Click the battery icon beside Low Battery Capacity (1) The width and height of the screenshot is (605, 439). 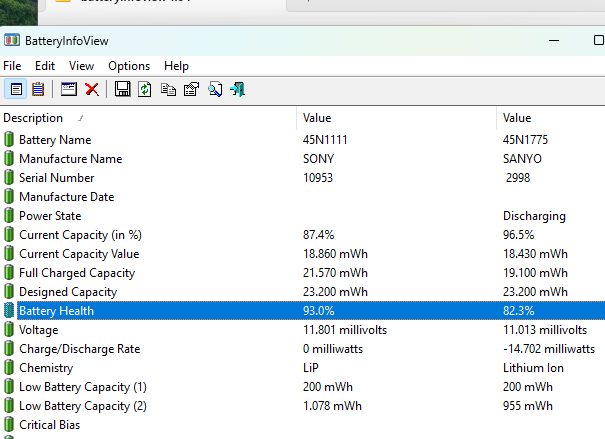tap(9, 387)
